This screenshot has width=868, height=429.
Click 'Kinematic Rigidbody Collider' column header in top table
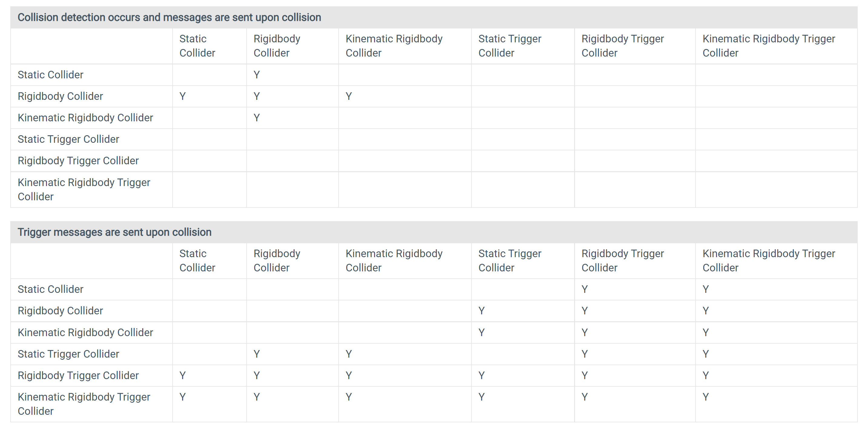point(394,46)
